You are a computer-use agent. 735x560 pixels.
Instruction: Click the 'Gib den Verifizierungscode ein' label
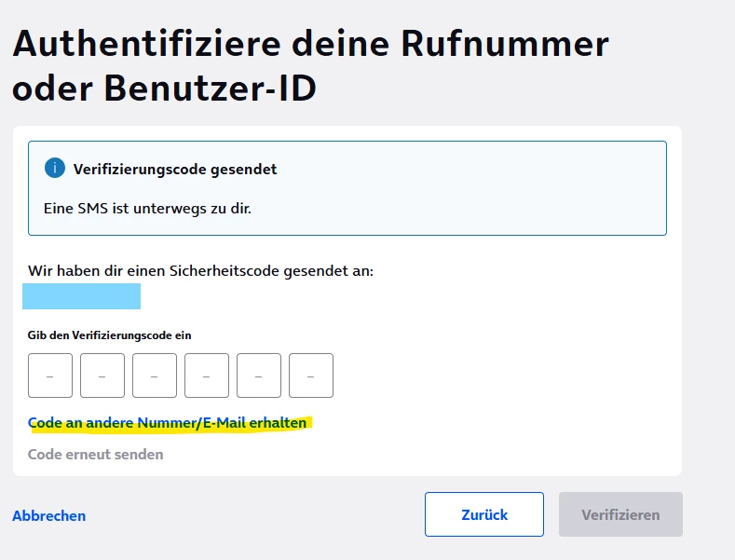click(110, 335)
